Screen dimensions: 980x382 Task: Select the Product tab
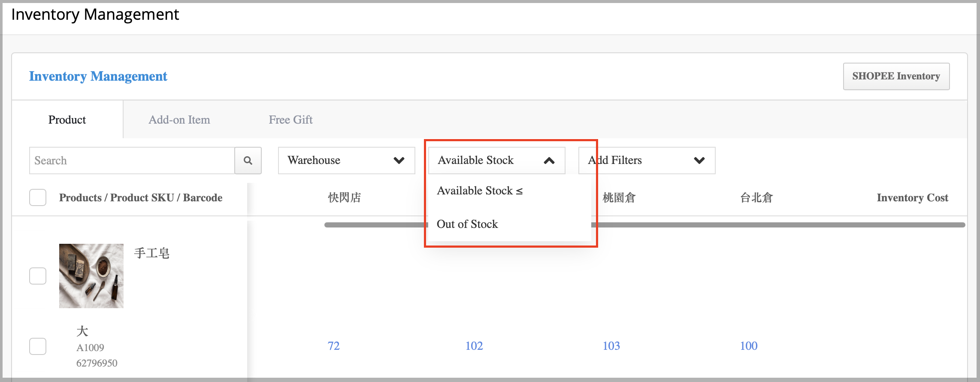tap(67, 120)
